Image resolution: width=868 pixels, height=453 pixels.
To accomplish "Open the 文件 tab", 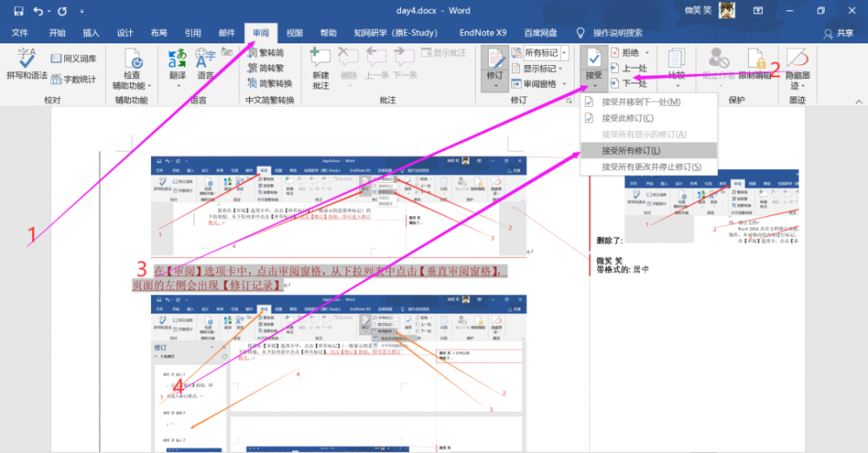I will pos(20,33).
